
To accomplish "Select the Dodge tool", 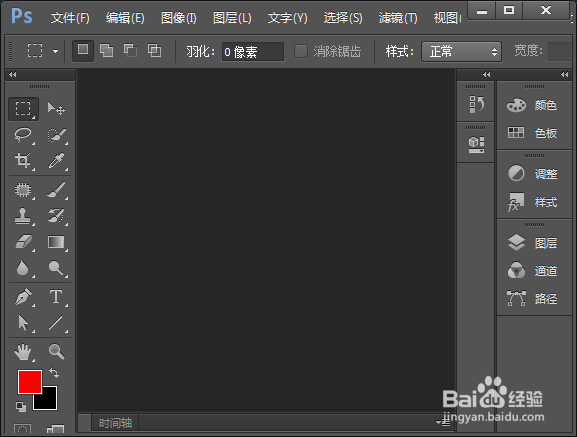I will coord(56,268).
